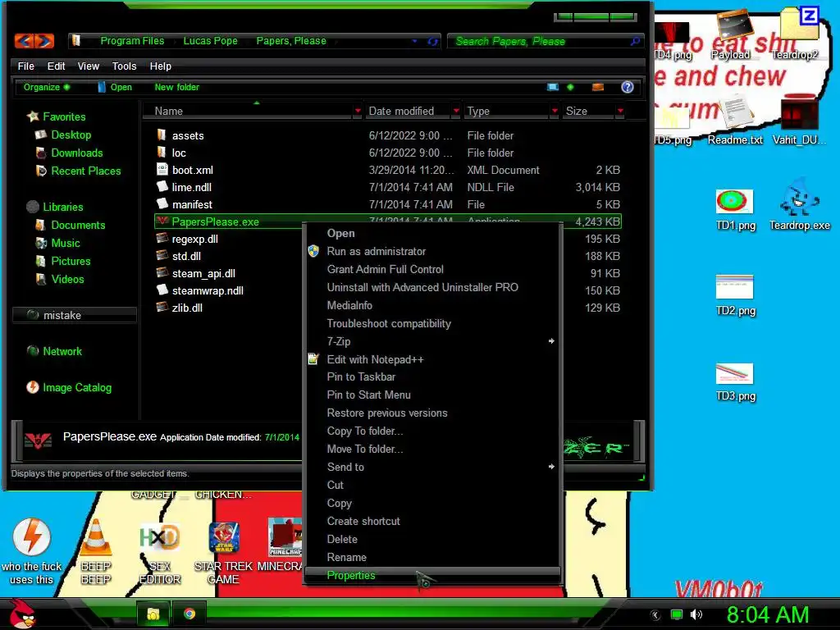Click the New folder button
The width and height of the screenshot is (840, 630).
177,87
